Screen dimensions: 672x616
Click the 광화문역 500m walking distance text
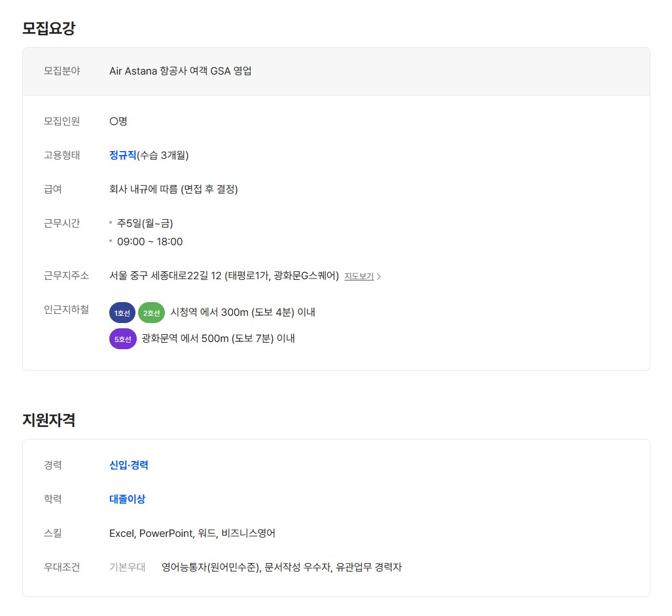218,339
